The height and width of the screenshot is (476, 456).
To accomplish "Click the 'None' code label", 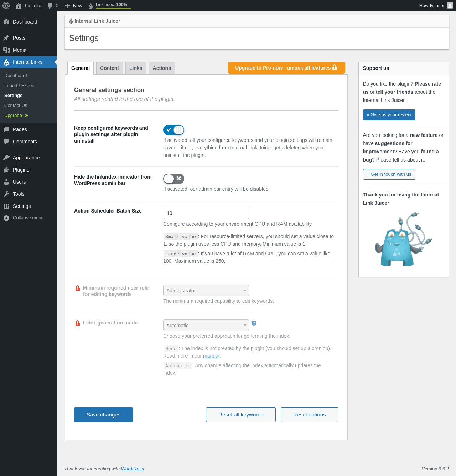I will coord(171,349).
